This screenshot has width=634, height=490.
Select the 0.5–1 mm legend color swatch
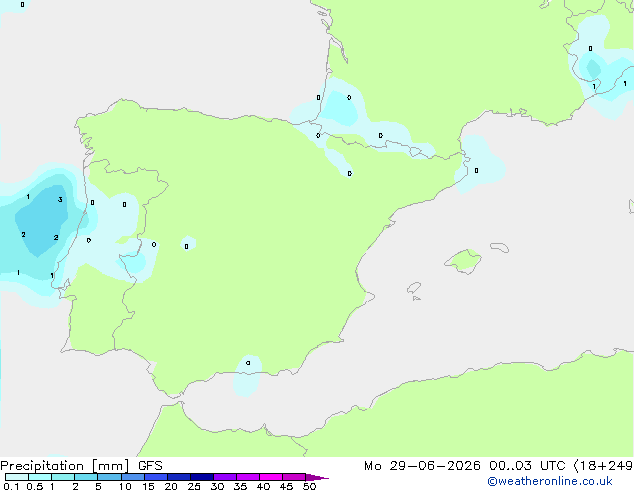click(40, 477)
